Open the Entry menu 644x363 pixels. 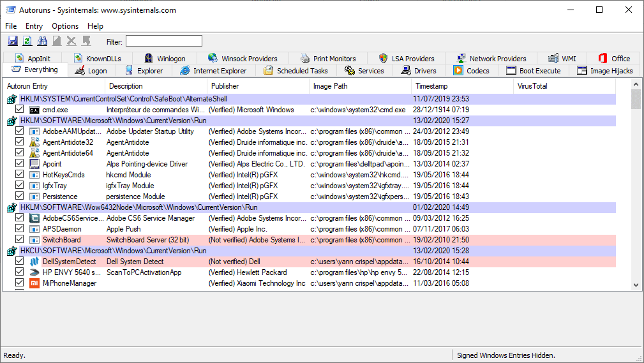[34, 26]
